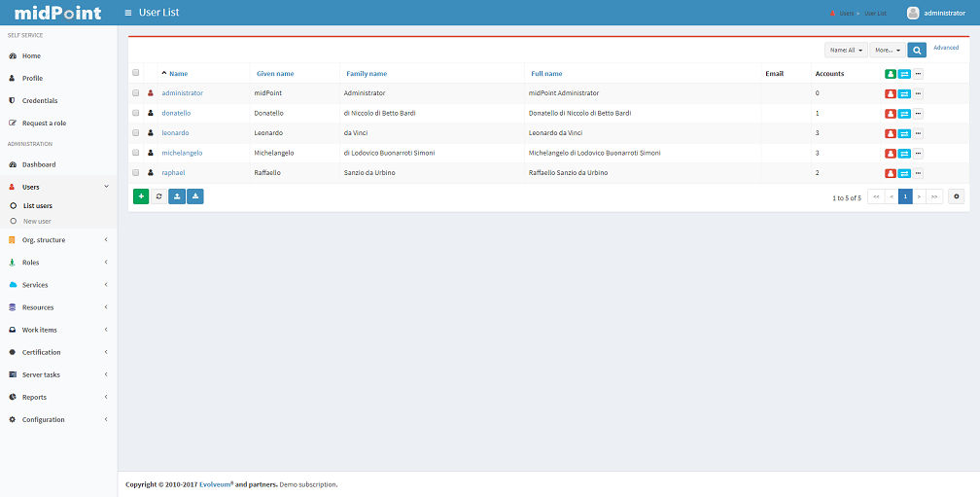Screen dimensions: 980x497
Task: Click the red user icon in leonardo's row
Action: (x=891, y=133)
